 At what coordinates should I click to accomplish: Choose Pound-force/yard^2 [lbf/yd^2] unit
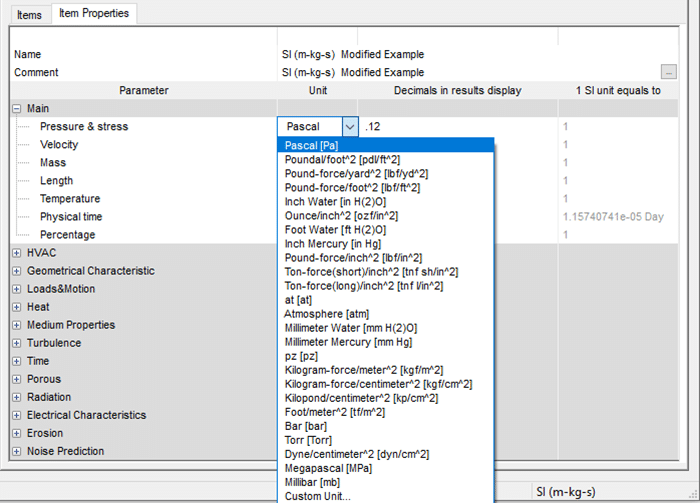click(386, 174)
